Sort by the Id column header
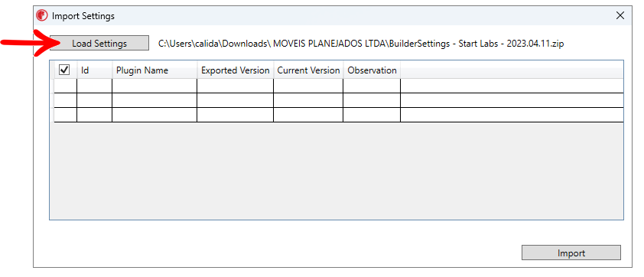This screenshot has width=644, height=277. coord(95,70)
